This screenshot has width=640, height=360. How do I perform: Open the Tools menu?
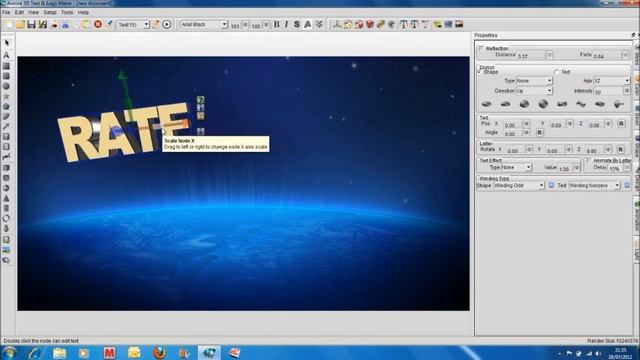pos(67,13)
